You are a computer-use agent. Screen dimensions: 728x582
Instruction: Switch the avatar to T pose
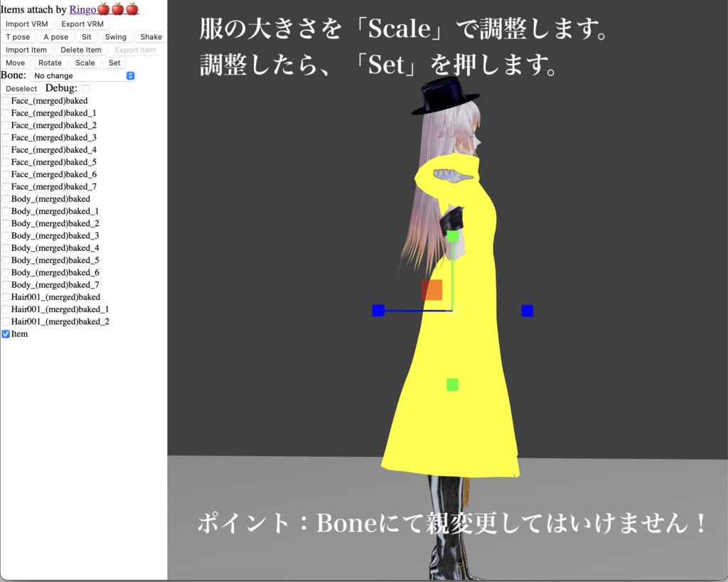tap(18, 36)
